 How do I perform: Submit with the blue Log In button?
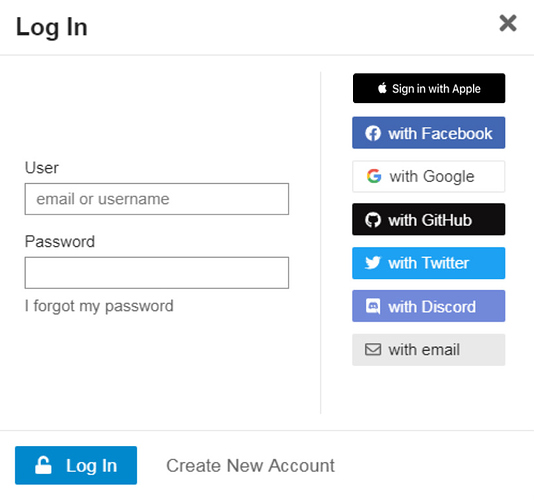click(76, 465)
